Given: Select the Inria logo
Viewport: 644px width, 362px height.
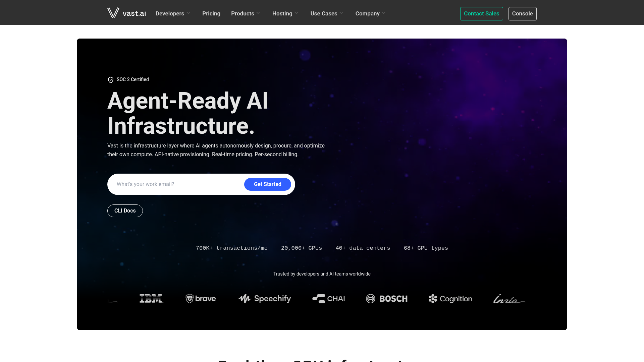Looking at the screenshot, I should (x=508, y=299).
